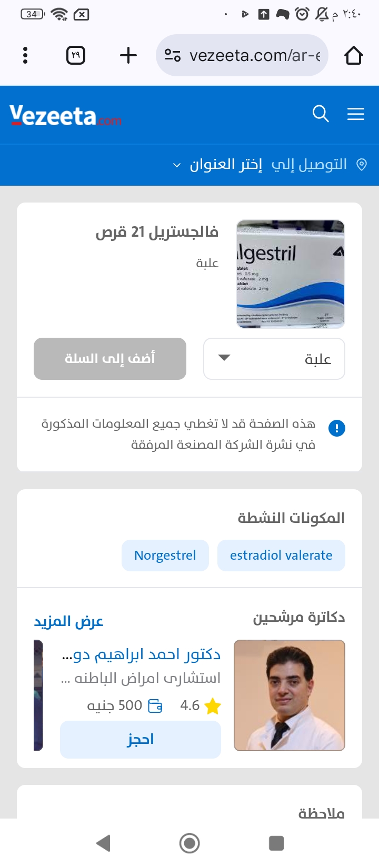Open browser three-dot menu
This screenshot has height=868, width=379.
coord(25,55)
